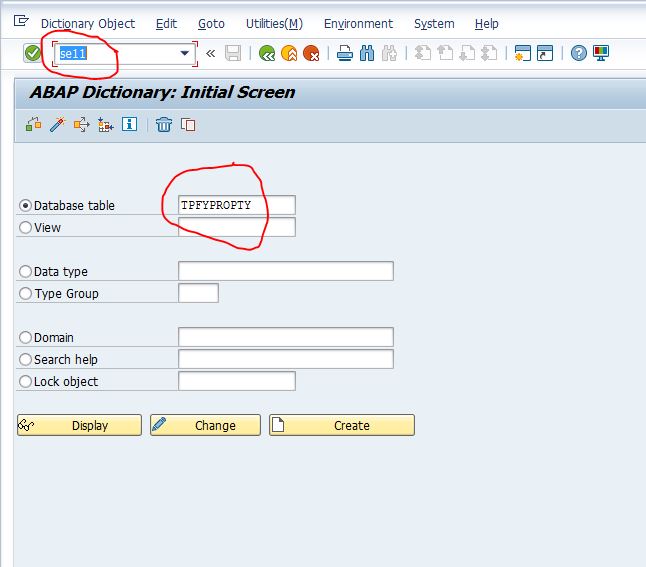Click the Data type input field
Screen dimensions: 646x567
[x=286, y=271]
